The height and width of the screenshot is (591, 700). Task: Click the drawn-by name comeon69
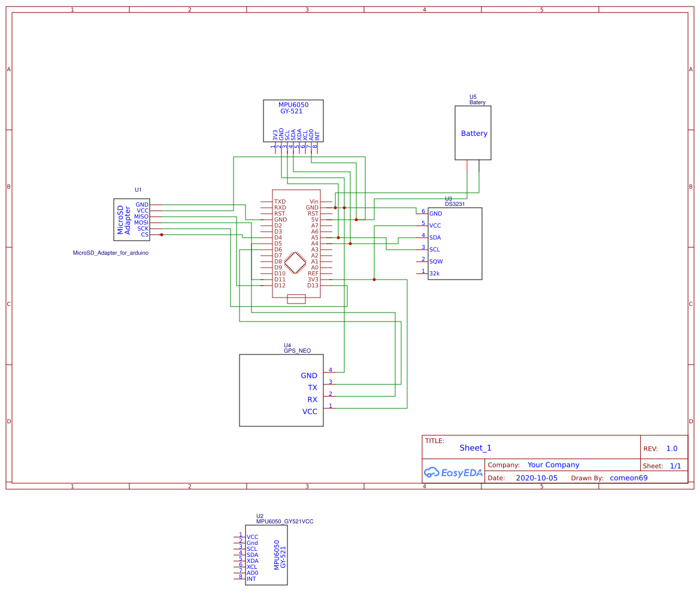628,477
